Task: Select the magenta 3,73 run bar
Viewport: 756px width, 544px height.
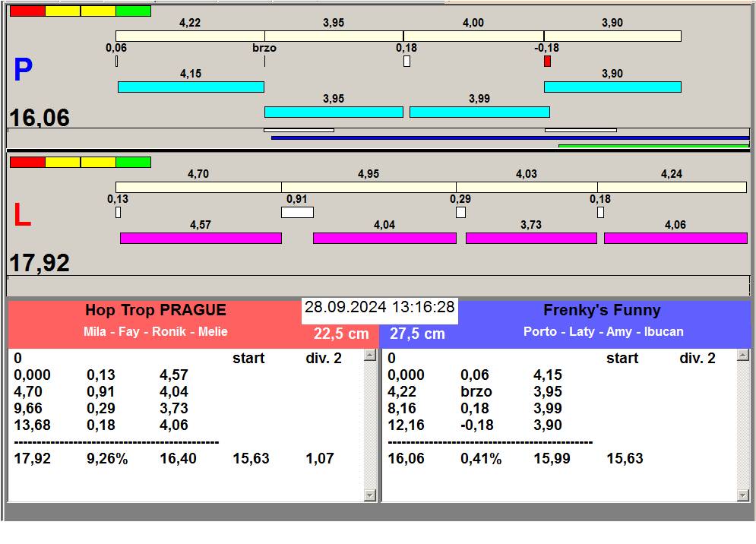Action: 531,238
